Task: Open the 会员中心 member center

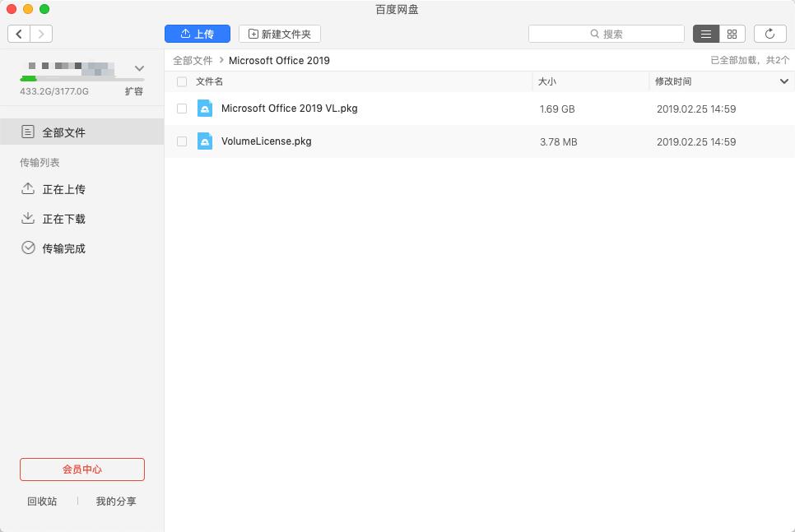Action: click(81, 470)
